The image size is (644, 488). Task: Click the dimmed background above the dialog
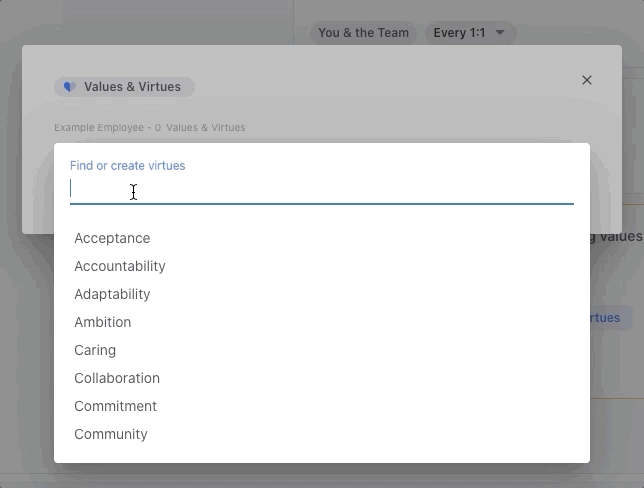coord(150,20)
